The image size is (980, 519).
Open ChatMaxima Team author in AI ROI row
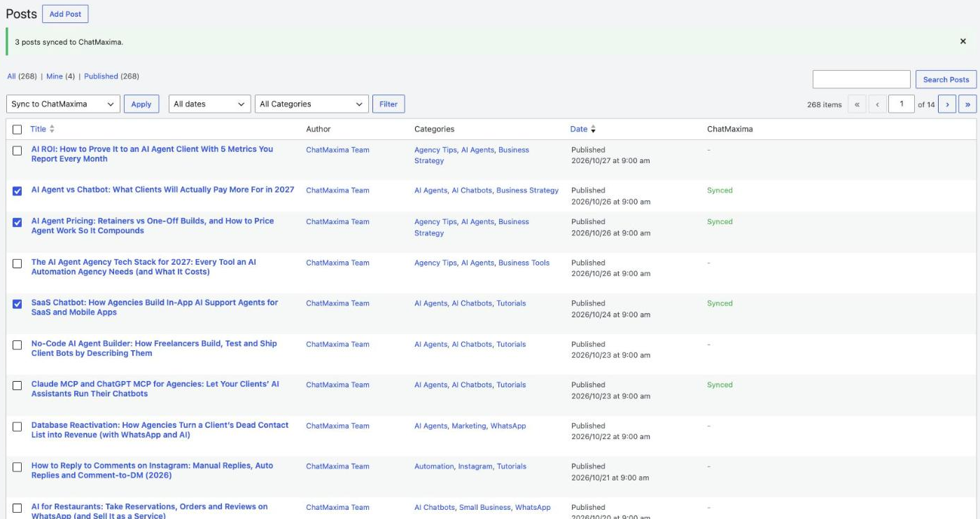(x=337, y=150)
